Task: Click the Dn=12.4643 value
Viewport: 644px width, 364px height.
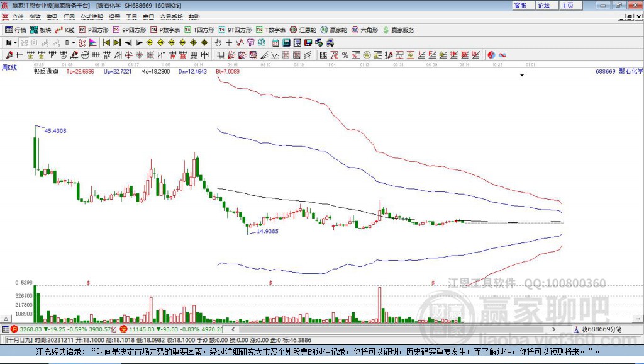Action: [x=192, y=71]
